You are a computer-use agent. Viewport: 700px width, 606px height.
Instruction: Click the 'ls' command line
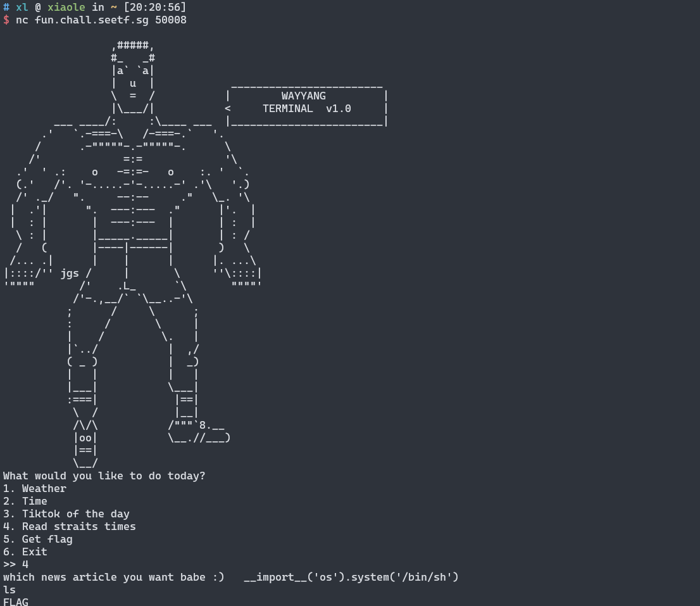click(x=9, y=590)
